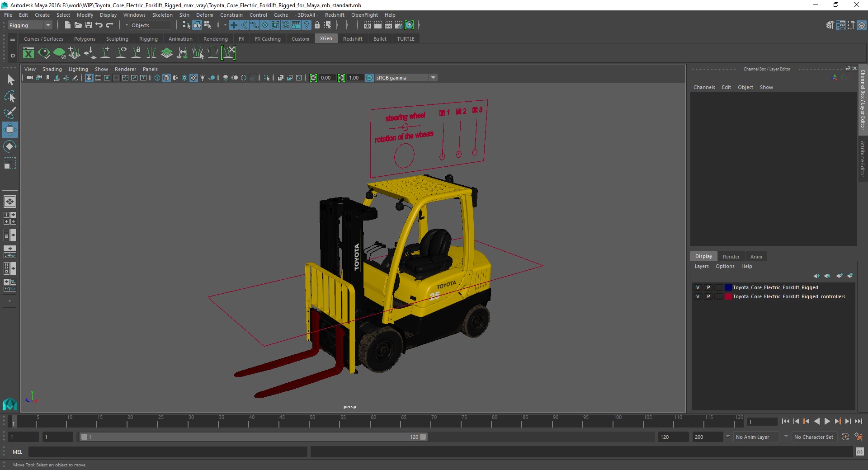The height and width of the screenshot is (470, 868).
Task: Select the Scale tool
Action: pos(10,163)
